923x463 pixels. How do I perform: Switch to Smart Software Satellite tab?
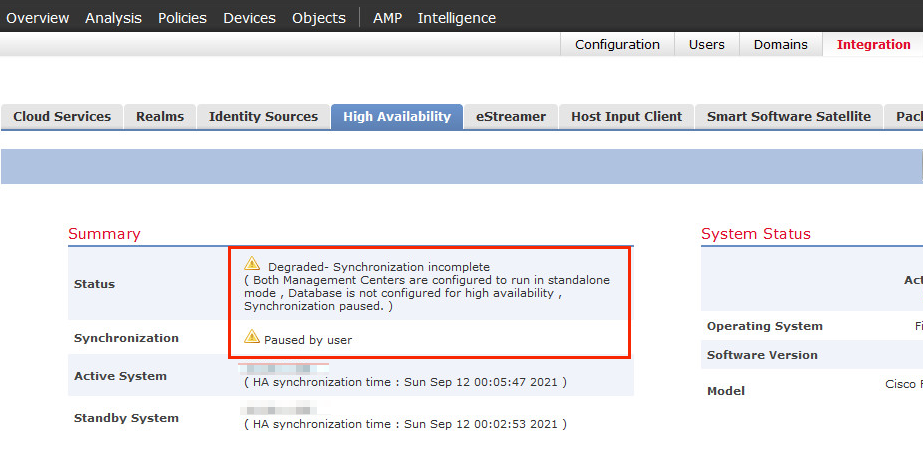[x=789, y=116]
